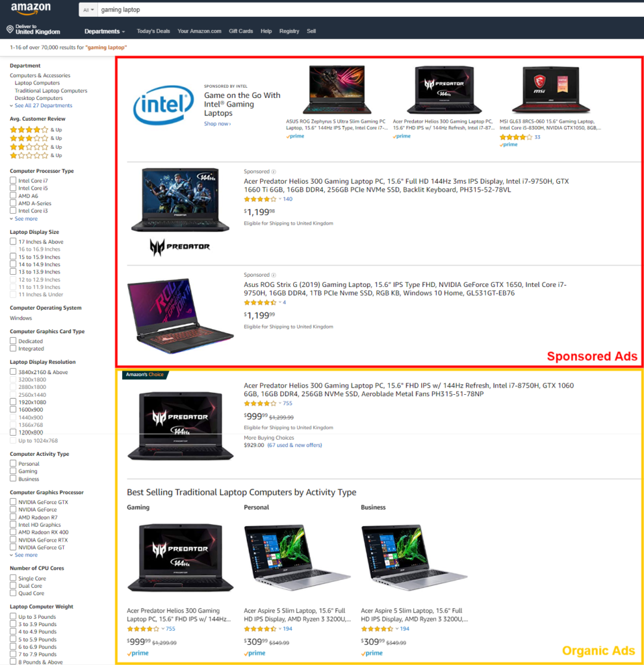Click Amazon's Choice badge
The height and width of the screenshot is (665, 644).
[x=145, y=375]
